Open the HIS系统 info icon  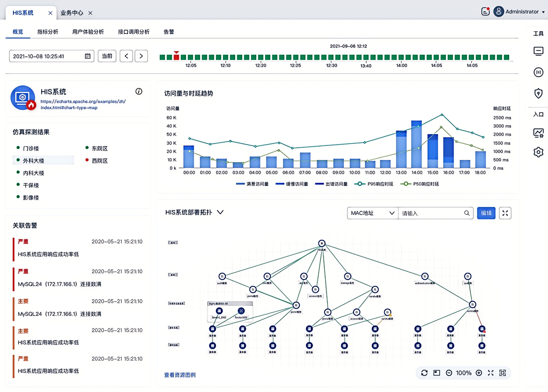coord(139,91)
